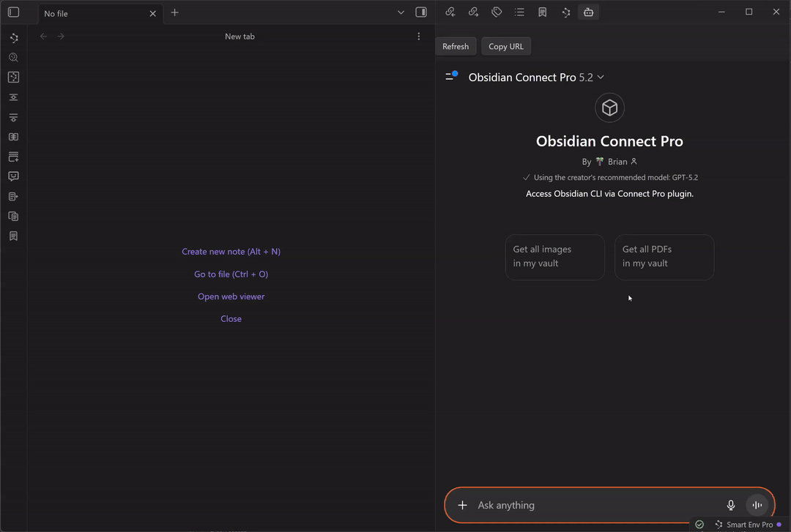Click the microphone dictation icon
Image resolution: width=791 pixels, height=532 pixels.
(730, 505)
